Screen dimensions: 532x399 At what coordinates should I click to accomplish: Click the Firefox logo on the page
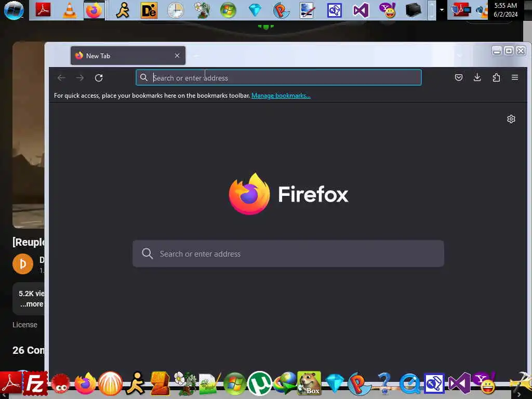click(249, 194)
